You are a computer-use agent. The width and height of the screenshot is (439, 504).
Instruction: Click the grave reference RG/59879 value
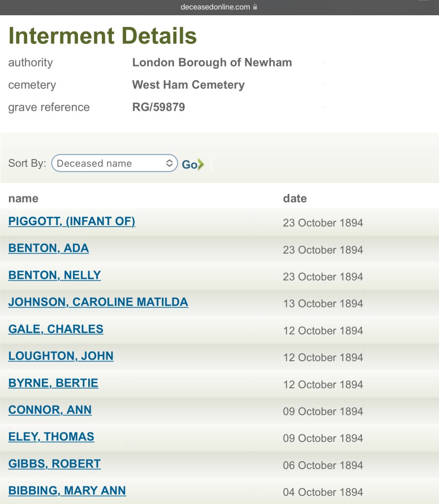(159, 107)
